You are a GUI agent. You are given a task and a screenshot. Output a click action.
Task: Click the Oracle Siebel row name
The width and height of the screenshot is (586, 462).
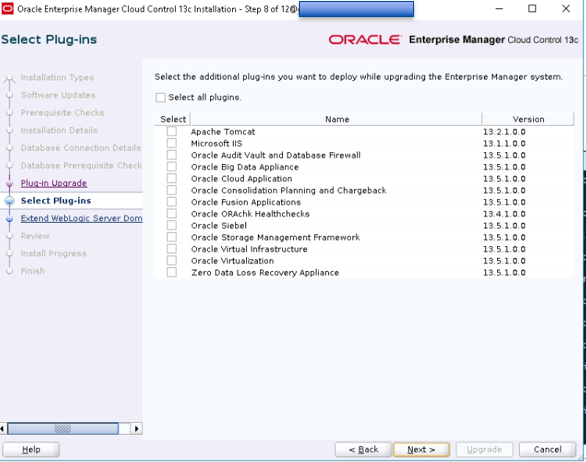219,226
